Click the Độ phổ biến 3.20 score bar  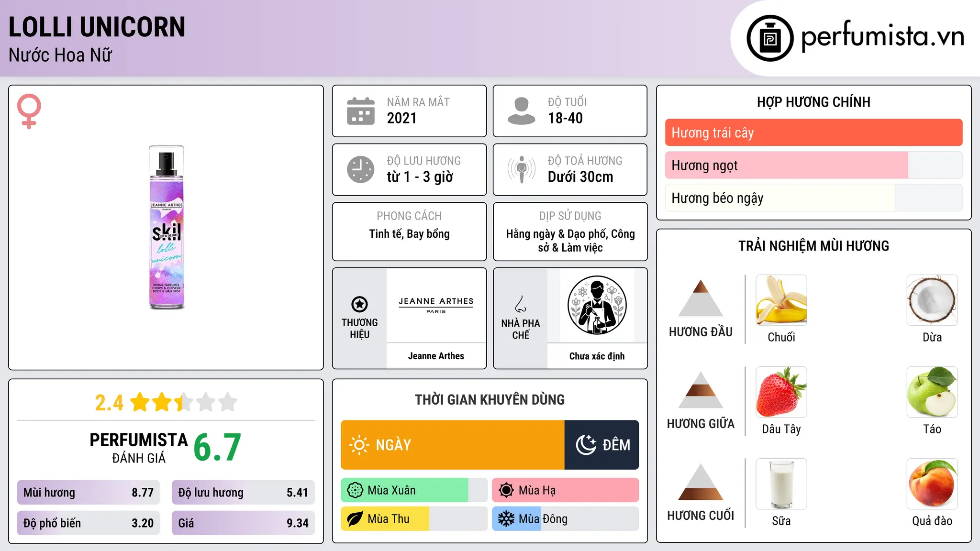(x=89, y=523)
